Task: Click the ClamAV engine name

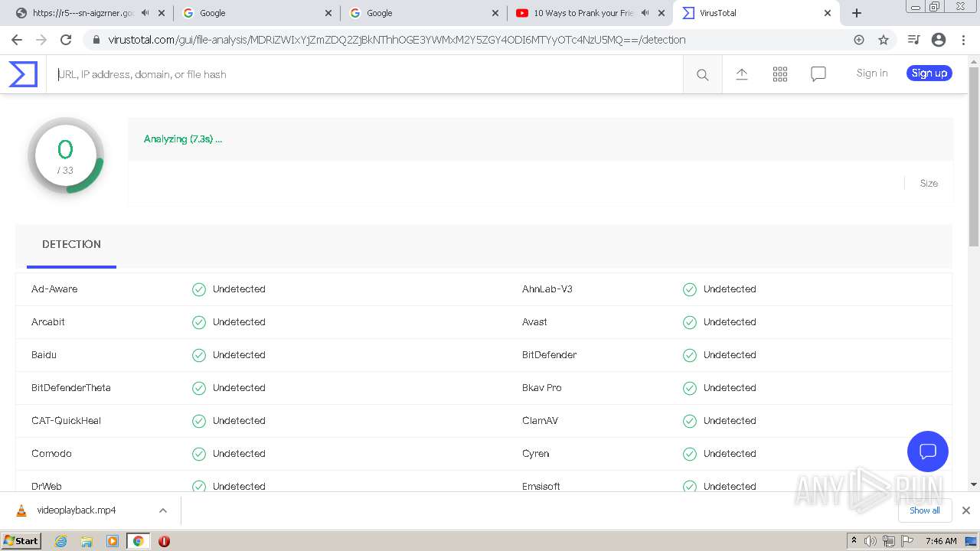Action: [x=541, y=421]
